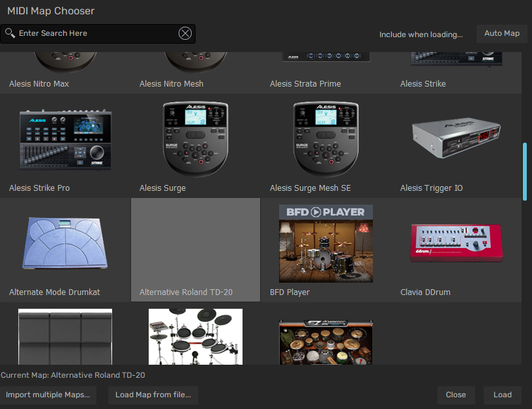Select the electronic drum kit photo thumbnail
Image resolution: width=532 pixels, height=409 pixels.
[x=196, y=337]
